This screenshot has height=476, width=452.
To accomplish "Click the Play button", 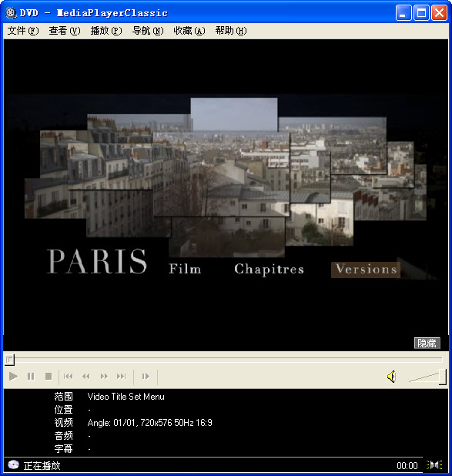I will coord(13,377).
